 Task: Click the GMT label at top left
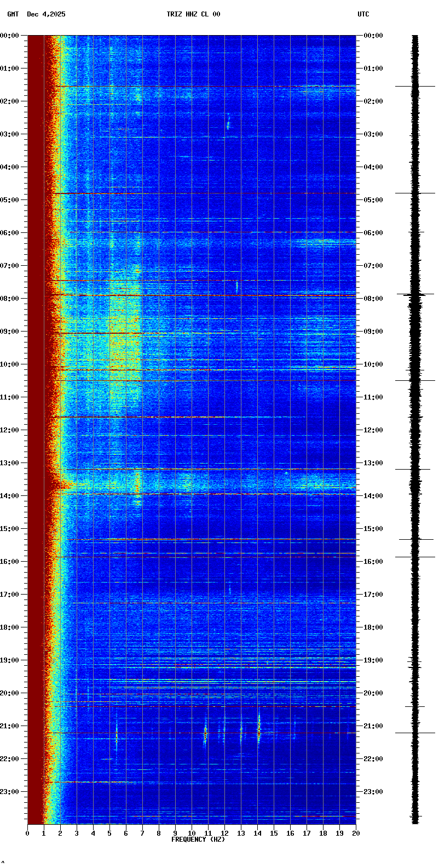pos(13,14)
